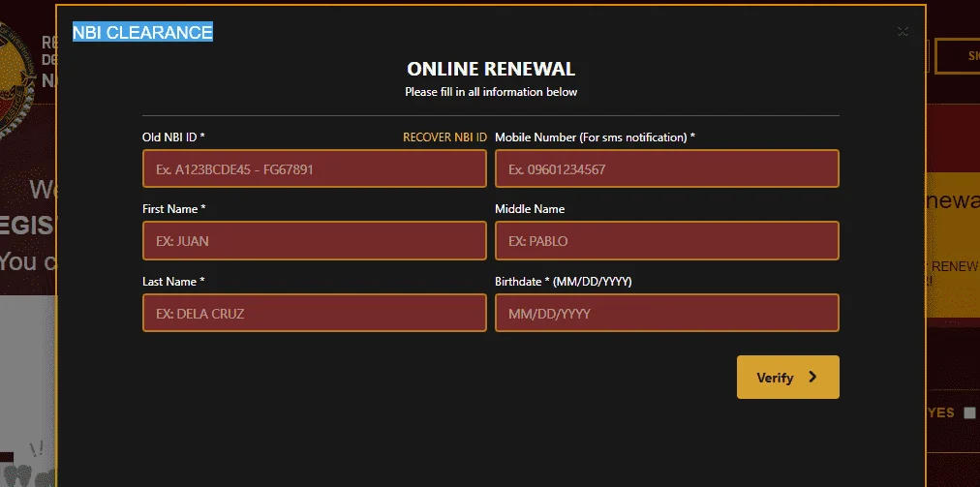Click the Old NBI ID * label
This screenshot has height=487, width=980.
(173, 137)
